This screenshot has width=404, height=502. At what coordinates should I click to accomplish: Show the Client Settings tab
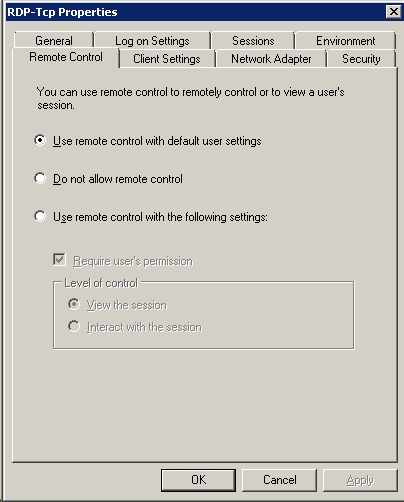pos(167,59)
